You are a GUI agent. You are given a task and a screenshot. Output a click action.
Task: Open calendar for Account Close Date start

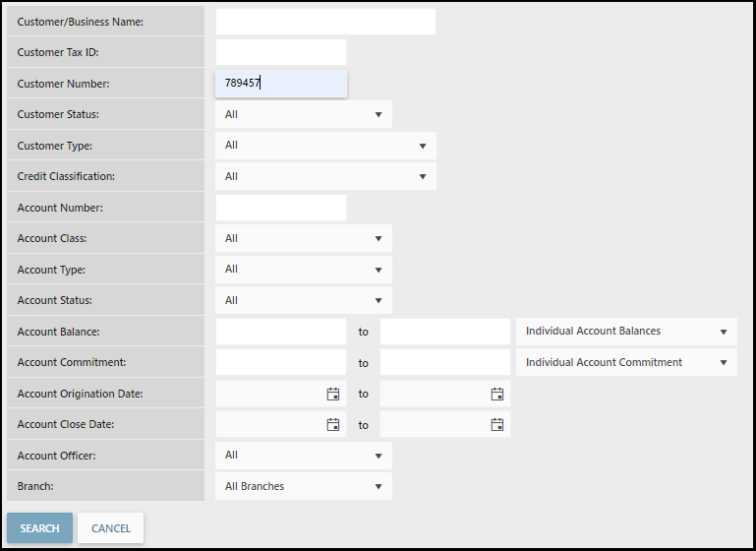pos(333,425)
